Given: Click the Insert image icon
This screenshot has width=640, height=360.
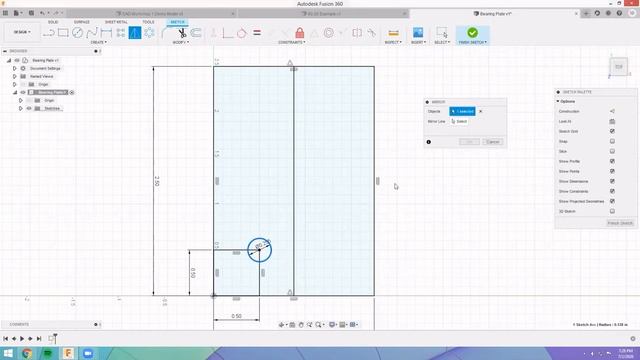Looking at the screenshot, I should [418, 33].
